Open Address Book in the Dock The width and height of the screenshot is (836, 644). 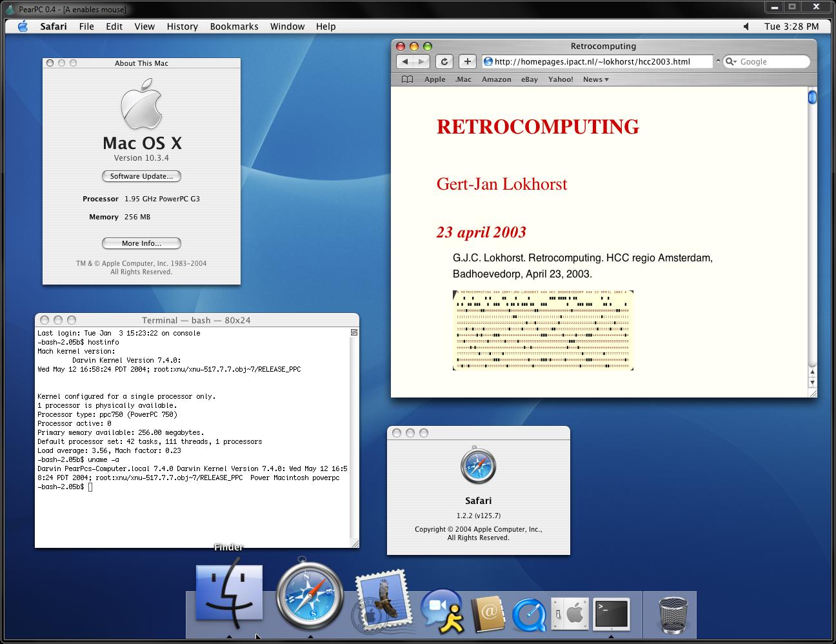tap(487, 614)
